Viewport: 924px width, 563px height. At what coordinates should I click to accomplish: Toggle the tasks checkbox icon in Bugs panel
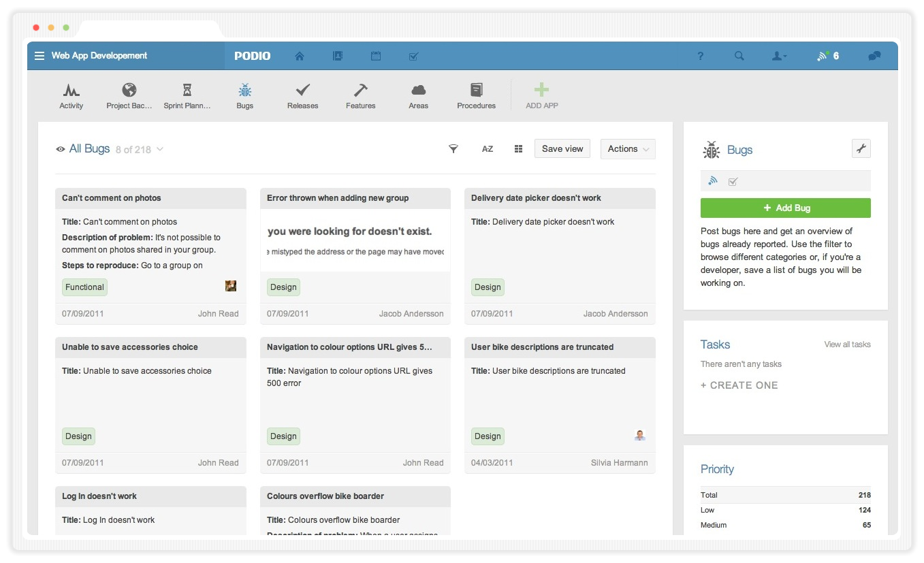733,182
